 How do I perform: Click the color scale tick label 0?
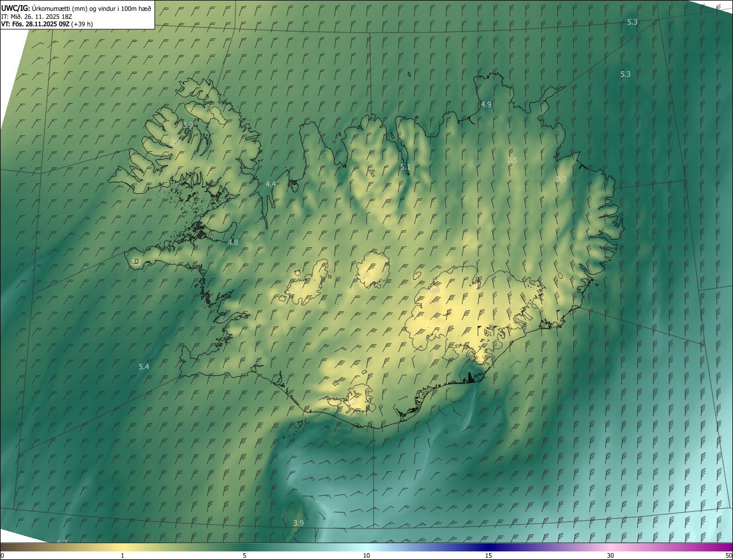[x=2, y=555]
